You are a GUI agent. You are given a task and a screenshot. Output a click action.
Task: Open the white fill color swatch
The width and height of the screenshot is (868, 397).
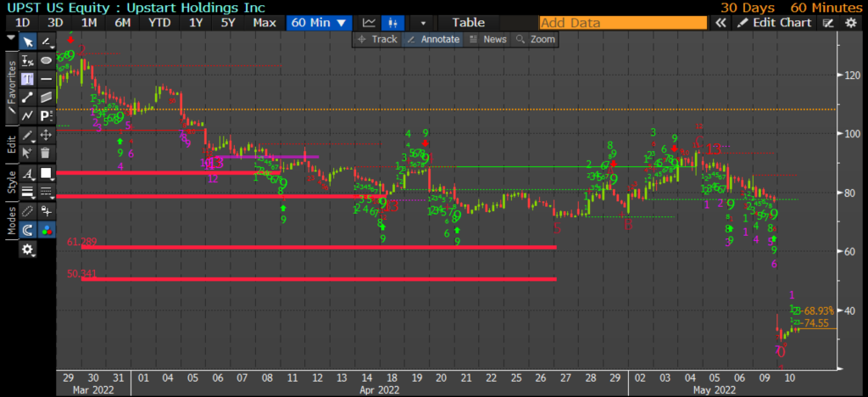(47, 174)
